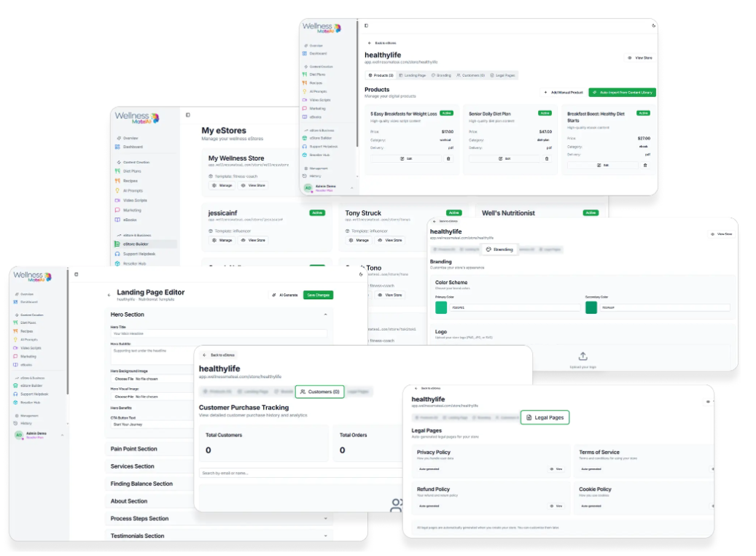Click the green Save Changes button
The image size is (756, 556).
click(318, 295)
